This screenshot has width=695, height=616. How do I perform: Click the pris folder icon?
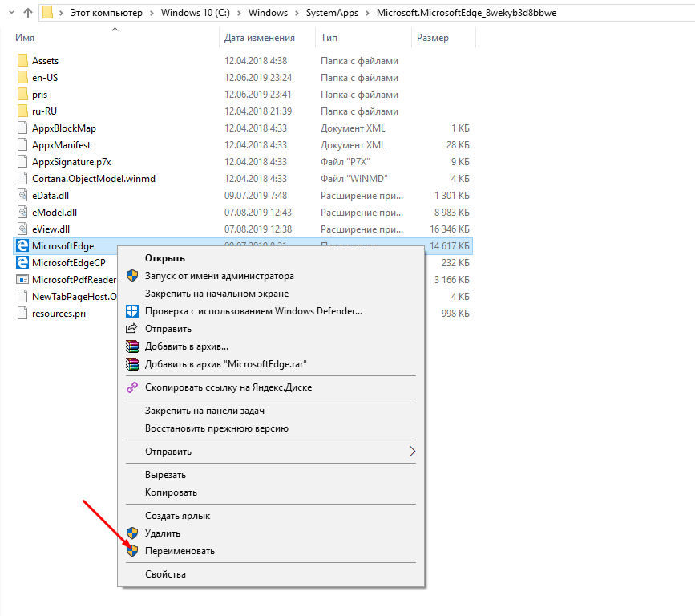pos(22,94)
